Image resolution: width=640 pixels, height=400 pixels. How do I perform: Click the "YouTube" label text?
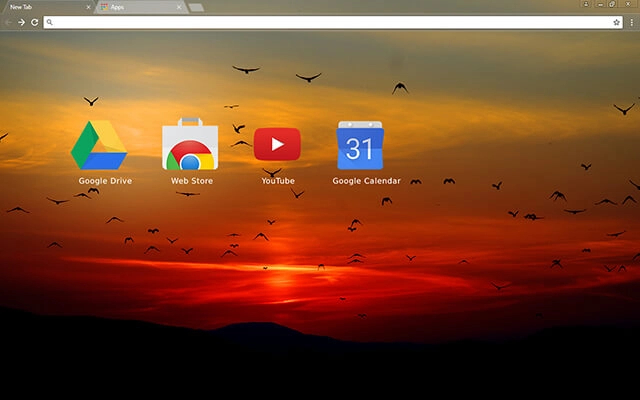278,181
